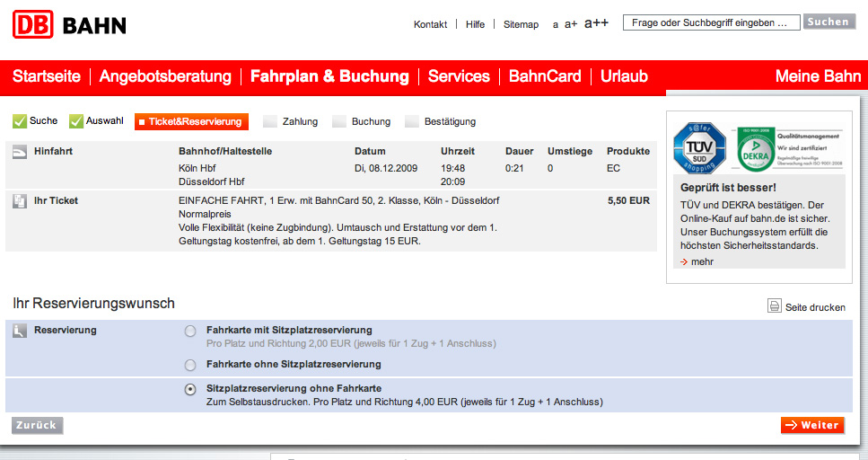Click the Düsseldorf Hbf station text
Viewport: 868px width, 460px height.
212,181
